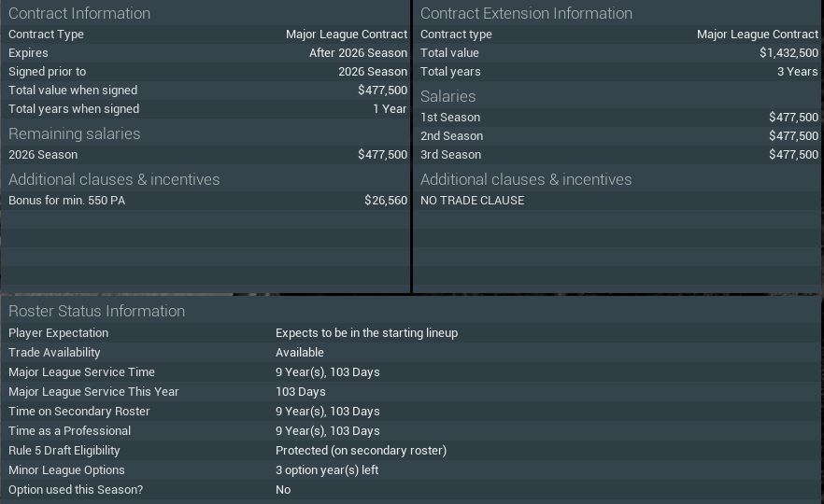Click the Total years when signed label

tap(74, 109)
